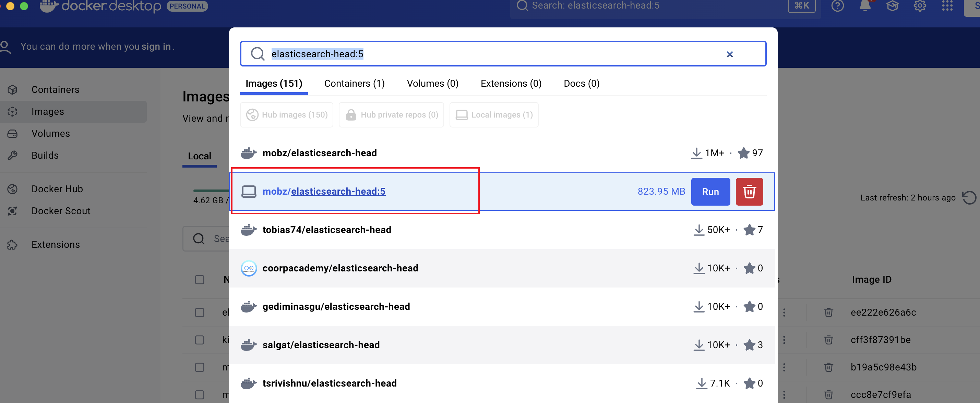Open the apps grid icon

(x=947, y=6)
